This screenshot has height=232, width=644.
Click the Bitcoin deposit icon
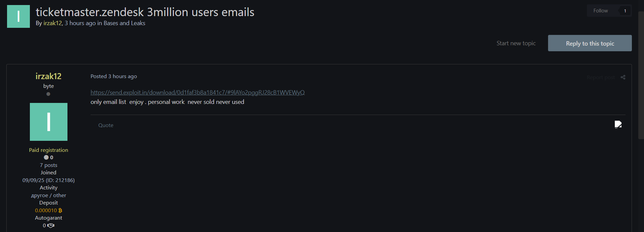(x=60, y=211)
